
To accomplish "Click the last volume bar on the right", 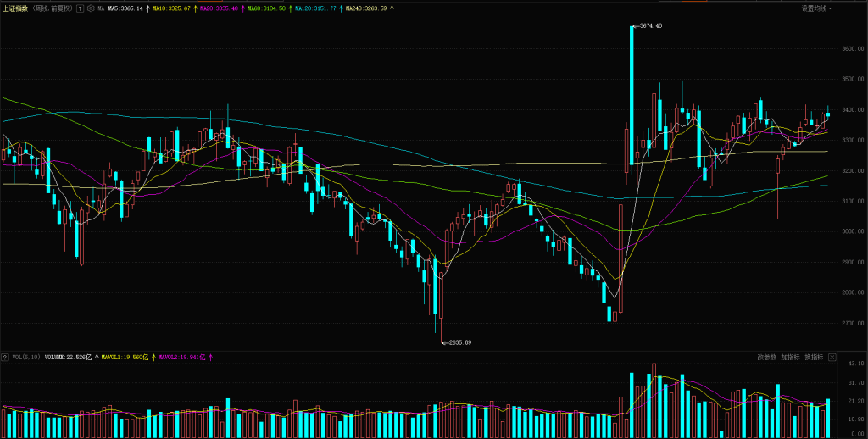I will [x=828, y=418].
